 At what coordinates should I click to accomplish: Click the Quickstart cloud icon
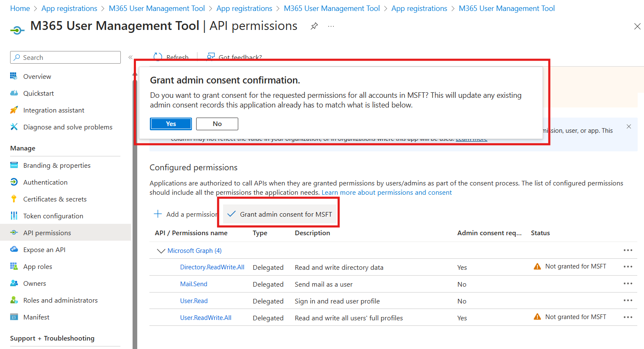click(14, 93)
